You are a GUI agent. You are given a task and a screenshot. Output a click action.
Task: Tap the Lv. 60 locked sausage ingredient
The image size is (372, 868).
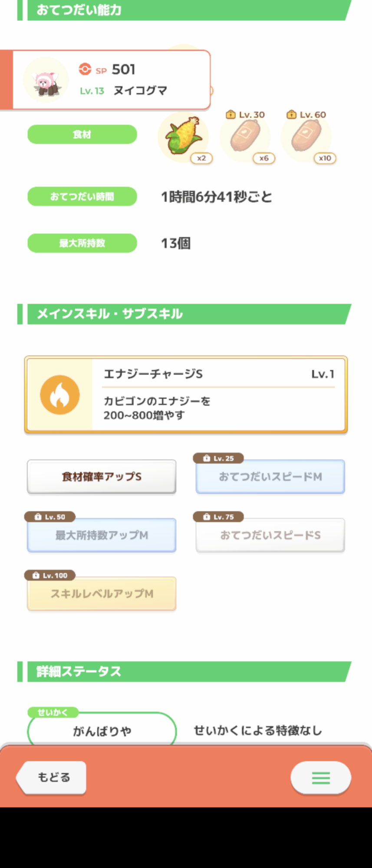(x=306, y=137)
